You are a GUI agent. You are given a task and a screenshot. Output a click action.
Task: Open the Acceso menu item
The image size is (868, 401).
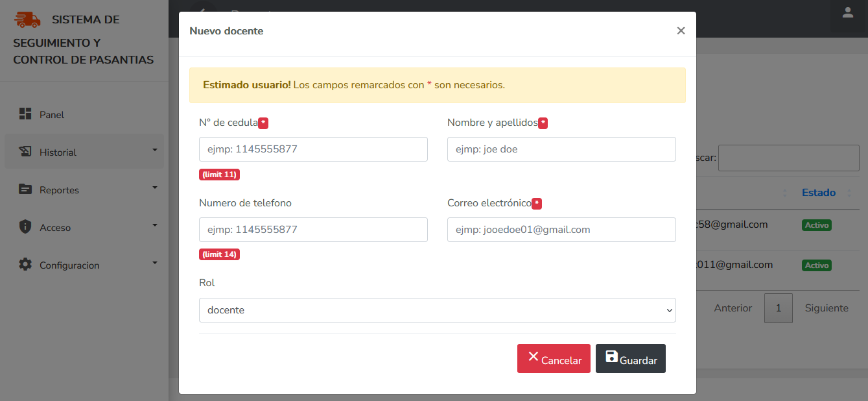click(x=55, y=228)
